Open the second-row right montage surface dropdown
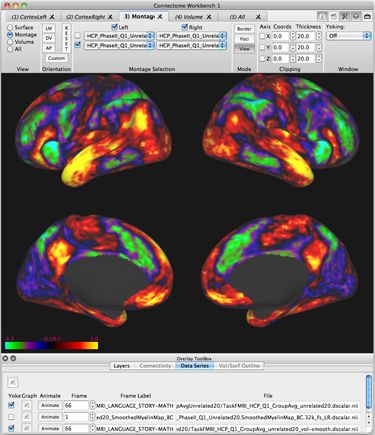The height and width of the screenshot is (435, 375). click(x=192, y=45)
